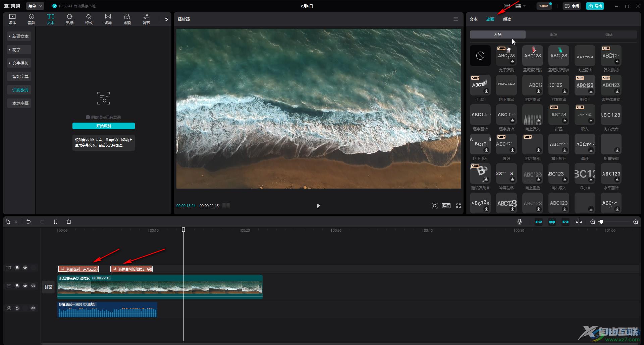Select the 入场 animation tab

coord(498,34)
